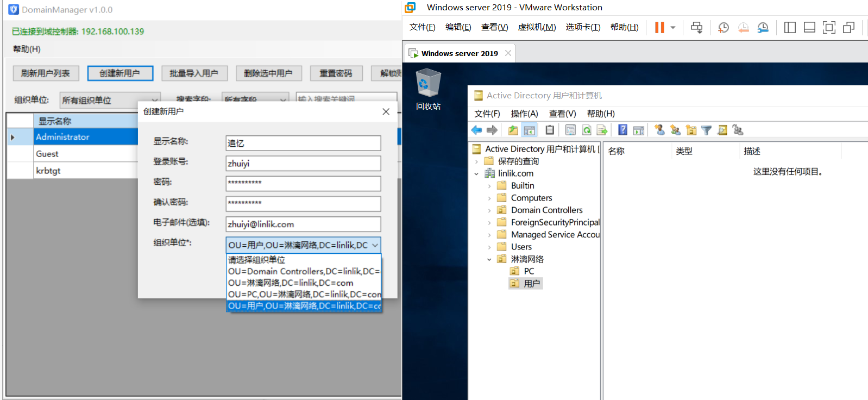
Task: Create a new user in current container
Action: [659, 130]
